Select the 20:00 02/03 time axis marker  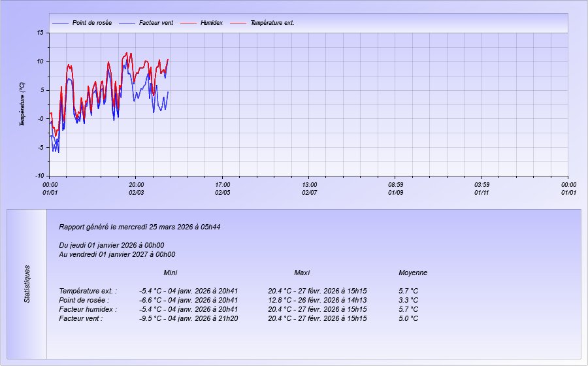click(136, 188)
